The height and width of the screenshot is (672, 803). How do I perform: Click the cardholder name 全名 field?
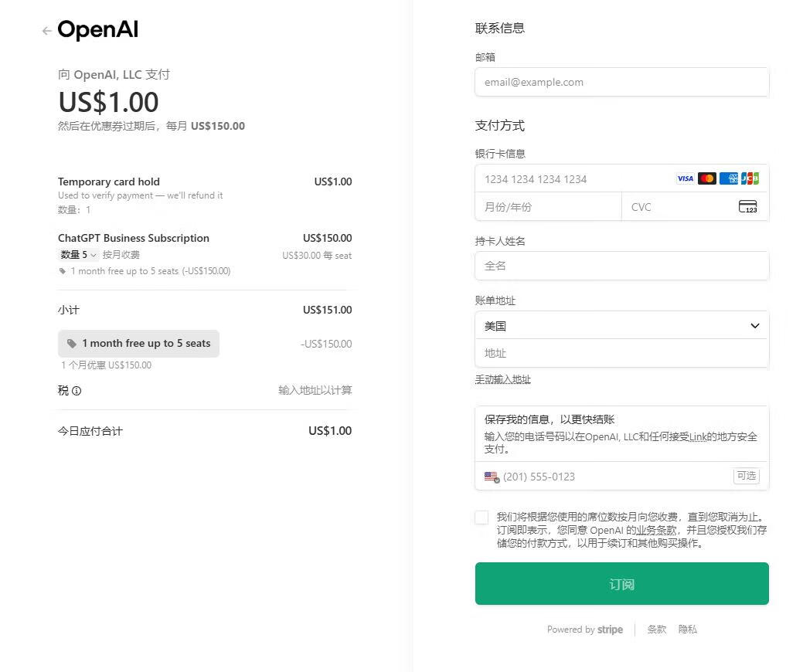[x=621, y=266]
